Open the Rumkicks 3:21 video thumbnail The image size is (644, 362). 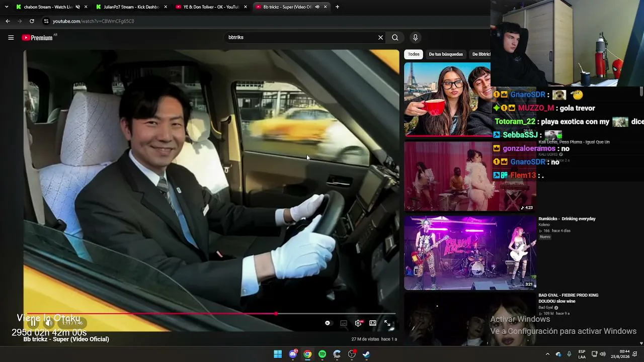(x=470, y=253)
